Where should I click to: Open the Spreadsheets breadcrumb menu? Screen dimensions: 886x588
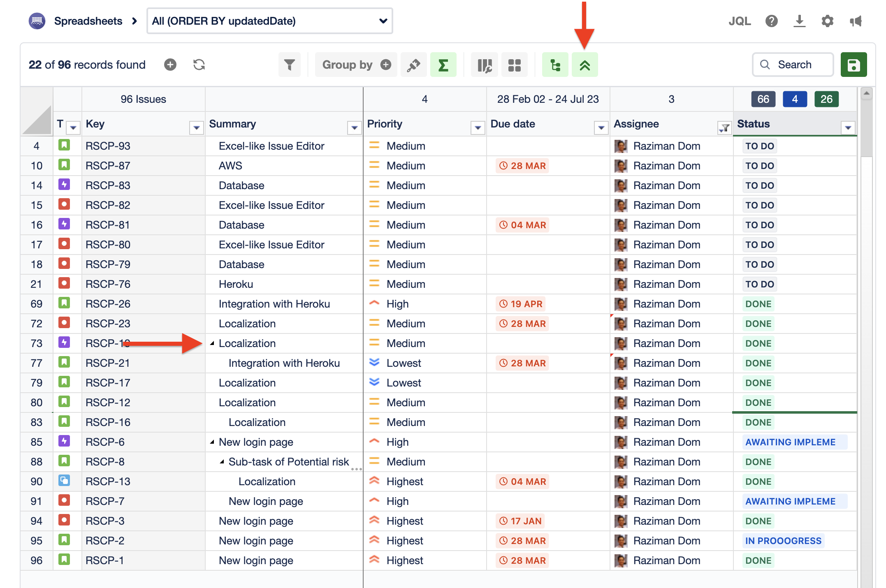[88, 21]
